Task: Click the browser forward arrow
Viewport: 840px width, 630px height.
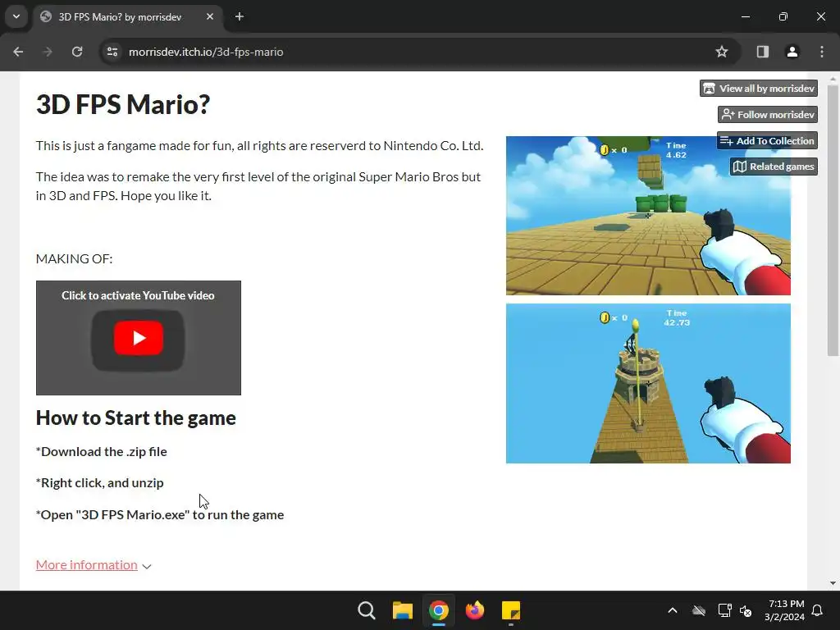Action: pos(48,52)
